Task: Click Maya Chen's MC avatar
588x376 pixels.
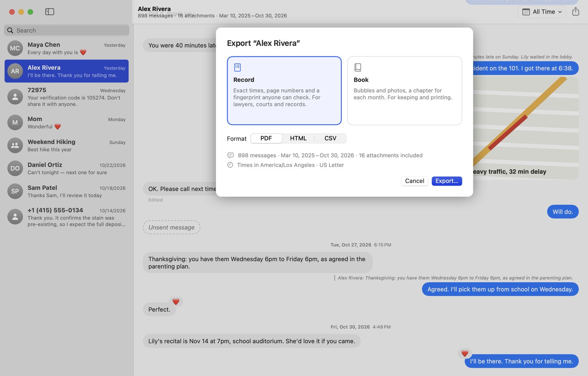Action: (x=15, y=48)
